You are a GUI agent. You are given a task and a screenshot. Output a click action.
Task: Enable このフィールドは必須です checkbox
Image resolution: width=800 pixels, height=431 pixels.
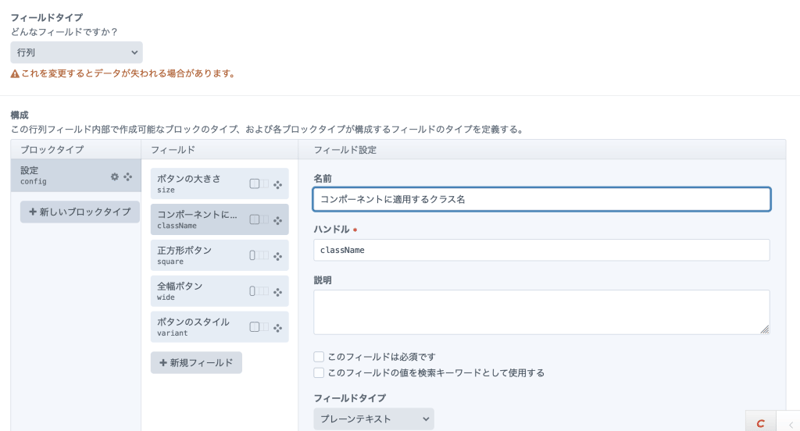319,357
